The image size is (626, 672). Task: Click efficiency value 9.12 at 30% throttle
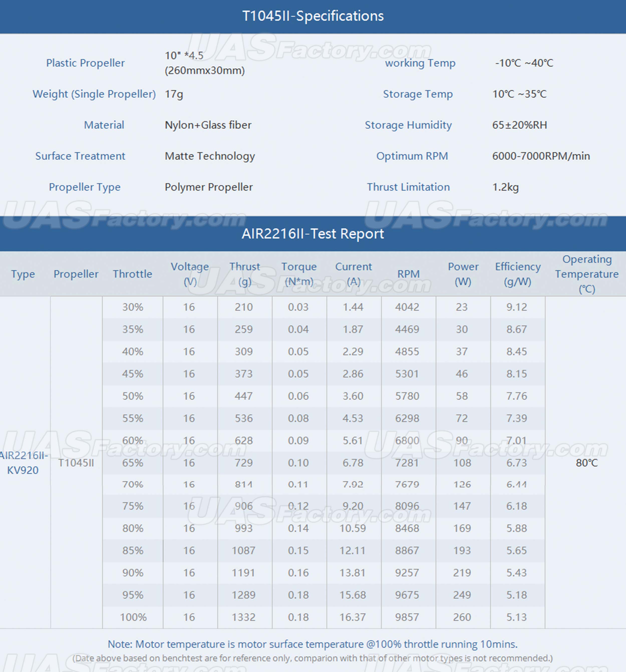point(517,307)
